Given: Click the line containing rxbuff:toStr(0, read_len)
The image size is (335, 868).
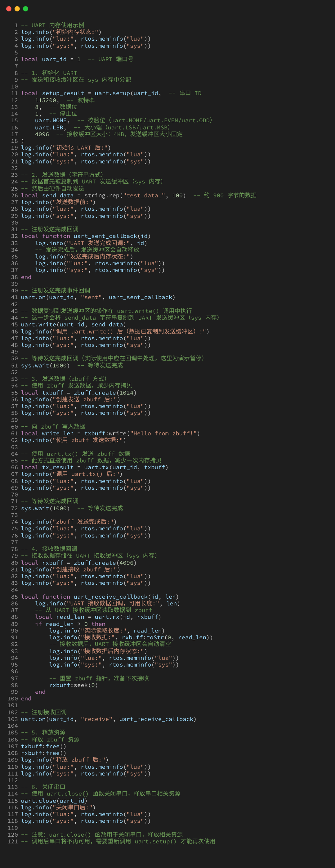Looking at the screenshot, I should coord(131,637).
